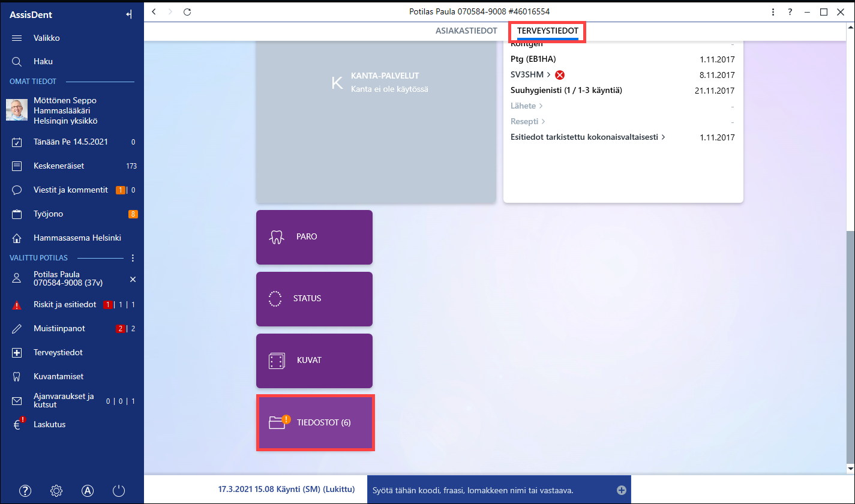Click the vertical scrollbar down arrow
The width and height of the screenshot is (855, 504).
coord(850,468)
